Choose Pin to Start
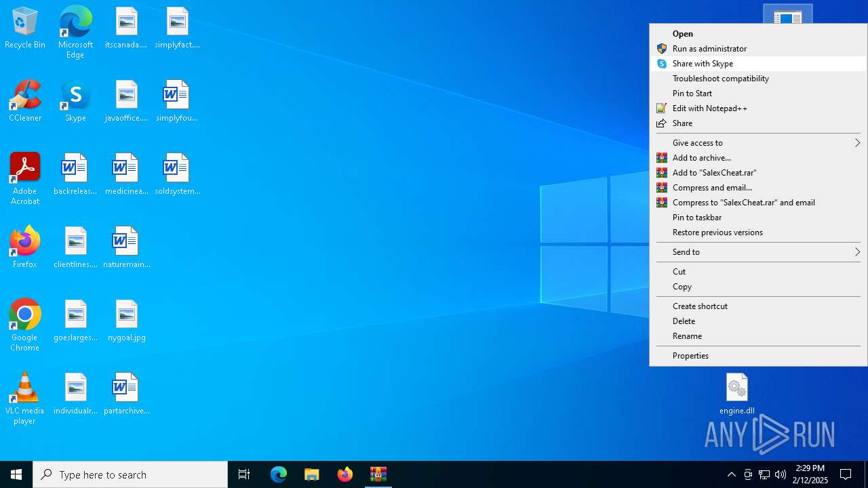This screenshot has height=488, width=868. pos(758,94)
